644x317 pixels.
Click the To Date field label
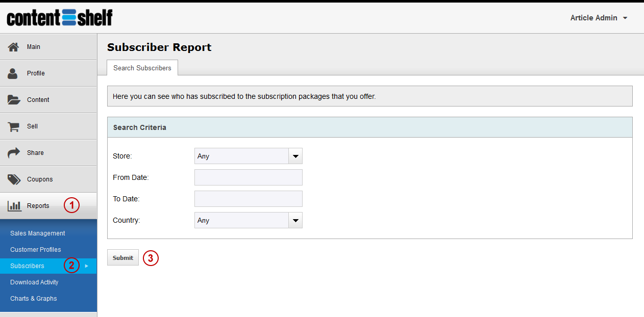coord(126,199)
